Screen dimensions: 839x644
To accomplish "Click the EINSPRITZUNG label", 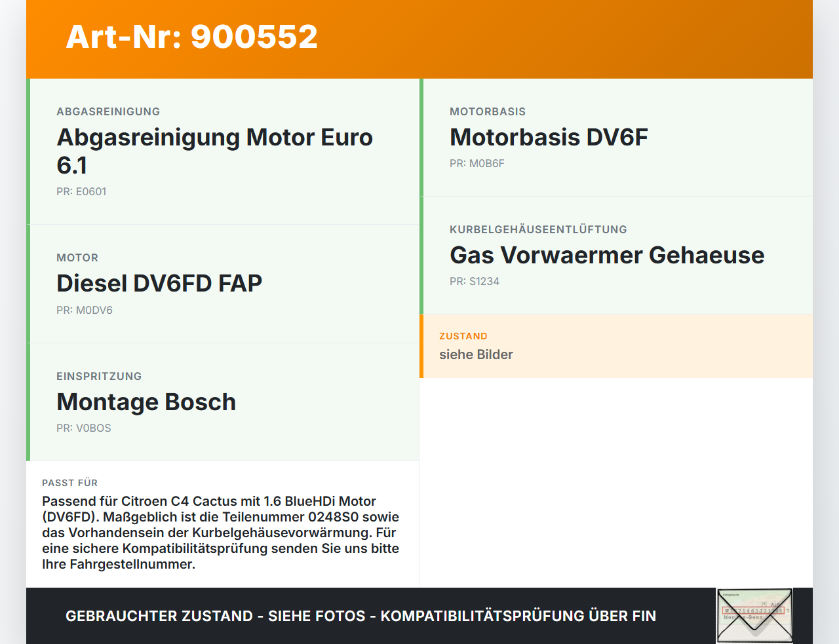I will tap(99, 376).
